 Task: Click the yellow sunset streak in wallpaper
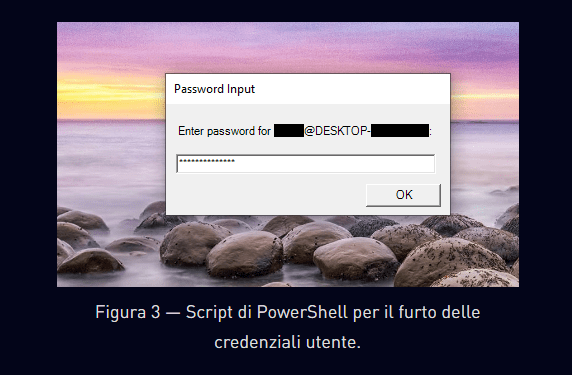(109, 86)
